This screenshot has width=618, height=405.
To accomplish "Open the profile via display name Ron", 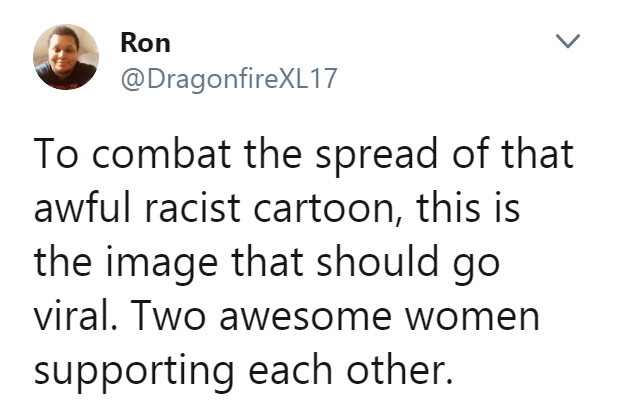I will tap(144, 43).
